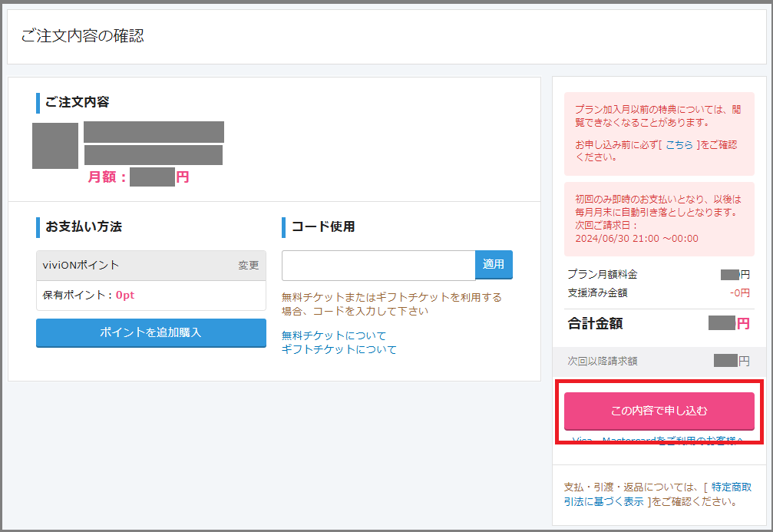
Task: Click the 支援済み金額 line item
Action: (658, 292)
